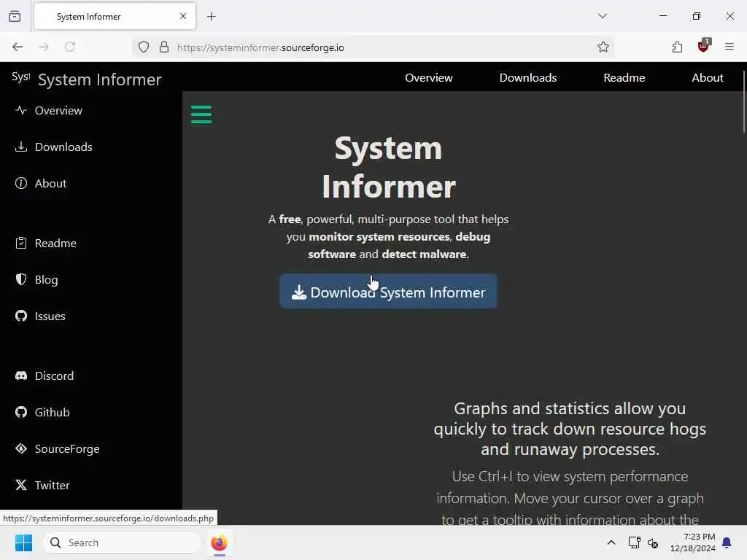747x560 pixels.
Task: Open the Windows Start menu
Action: [23, 542]
